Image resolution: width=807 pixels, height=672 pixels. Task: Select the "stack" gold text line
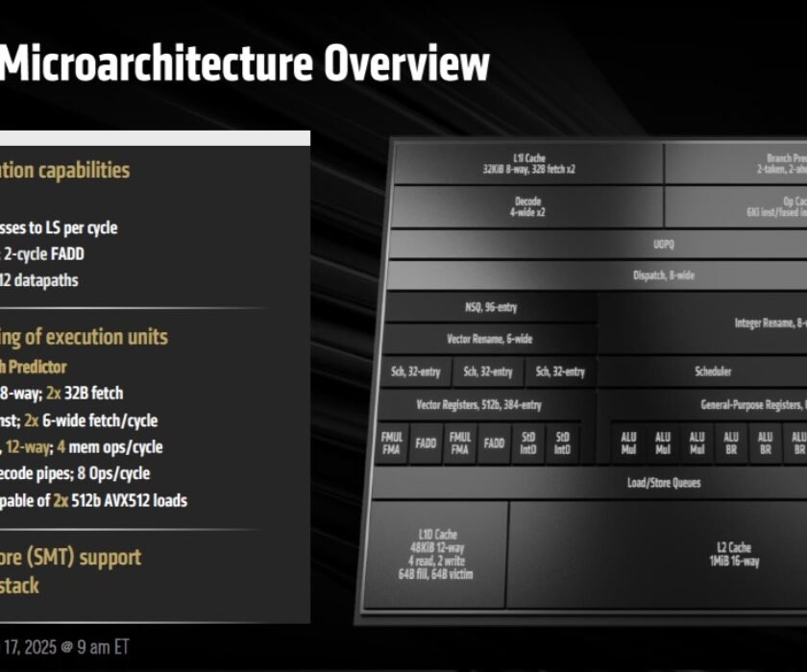pyautogui.click(x=19, y=586)
